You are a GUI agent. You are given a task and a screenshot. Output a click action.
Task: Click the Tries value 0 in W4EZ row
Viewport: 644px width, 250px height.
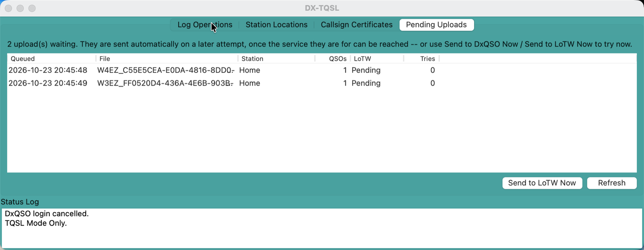coord(433,70)
